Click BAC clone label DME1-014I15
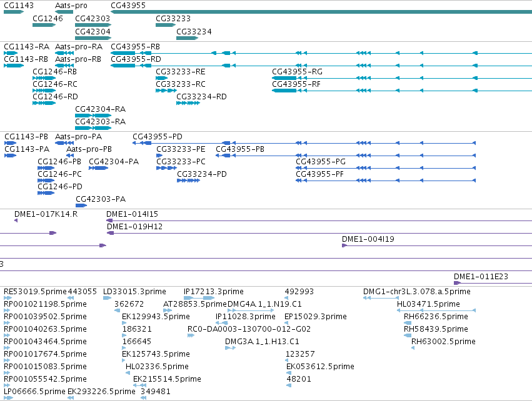This screenshot has height=401, width=532. click(x=132, y=214)
